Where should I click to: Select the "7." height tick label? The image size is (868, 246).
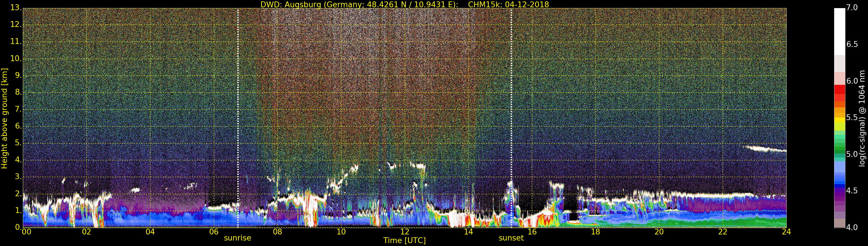[x=18, y=109]
